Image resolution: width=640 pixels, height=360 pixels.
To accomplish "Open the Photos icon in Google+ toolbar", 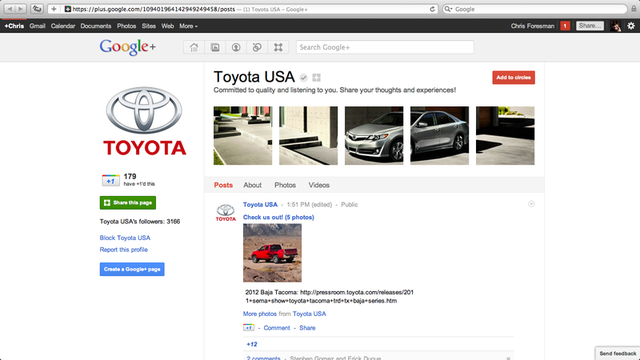I will [215, 47].
